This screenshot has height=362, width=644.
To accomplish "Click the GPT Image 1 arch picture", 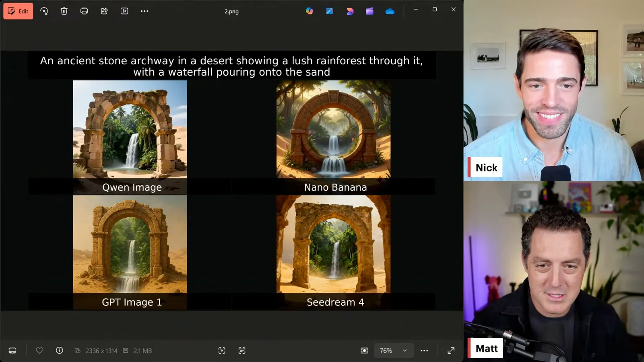I will (130, 244).
